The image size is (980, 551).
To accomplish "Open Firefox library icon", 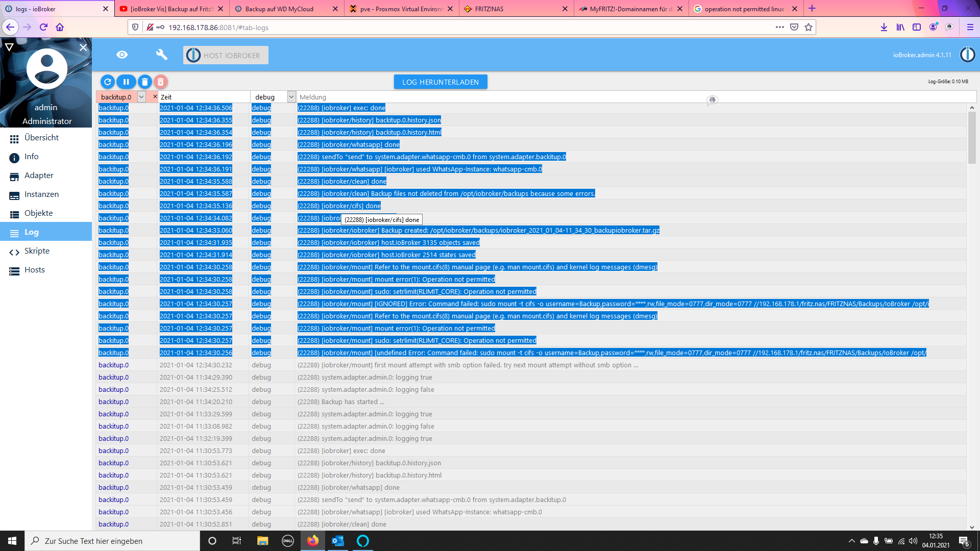I will pos(900,28).
